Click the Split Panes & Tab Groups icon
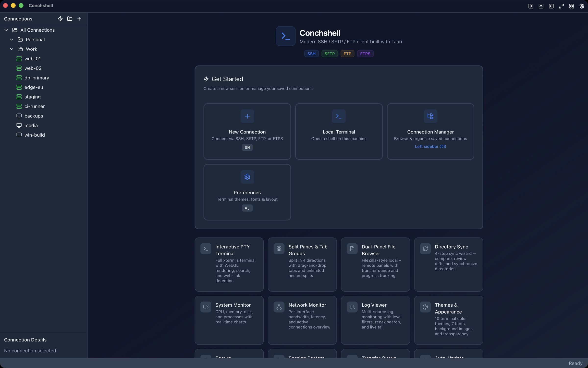Screen dimensions: 588x368 click(279, 249)
